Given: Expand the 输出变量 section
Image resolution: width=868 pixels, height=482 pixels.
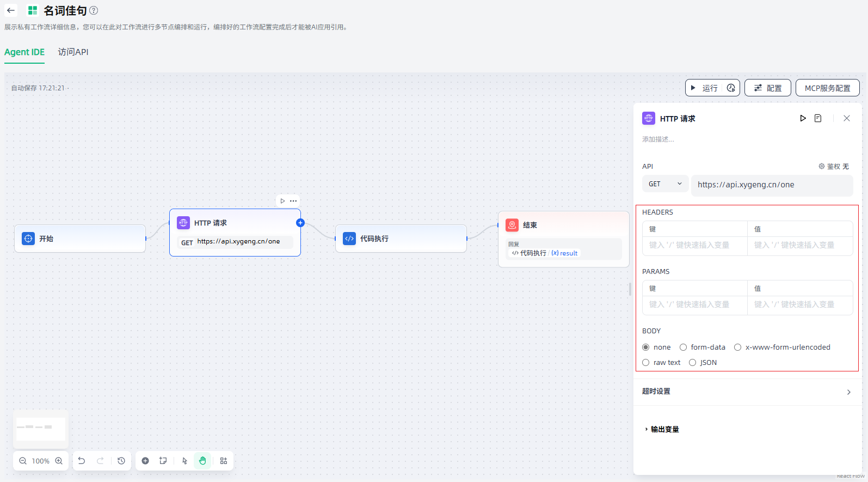Looking at the screenshot, I should tap(662, 429).
